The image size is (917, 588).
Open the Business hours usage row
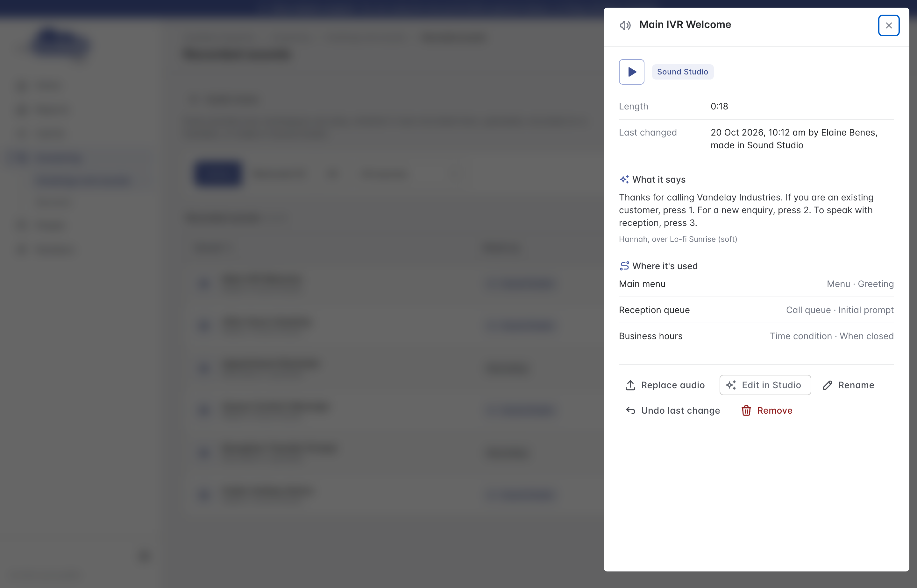coord(756,336)
